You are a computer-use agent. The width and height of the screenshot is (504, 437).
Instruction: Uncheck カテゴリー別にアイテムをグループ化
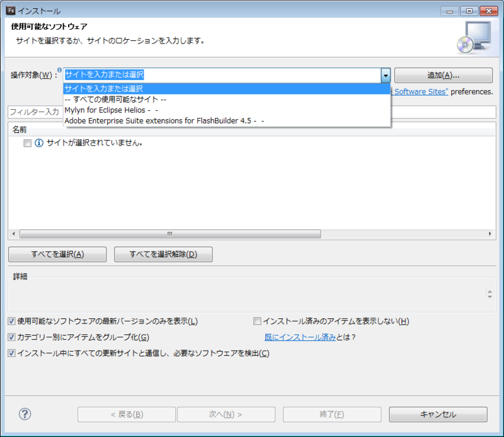click(x=11, y=337)
